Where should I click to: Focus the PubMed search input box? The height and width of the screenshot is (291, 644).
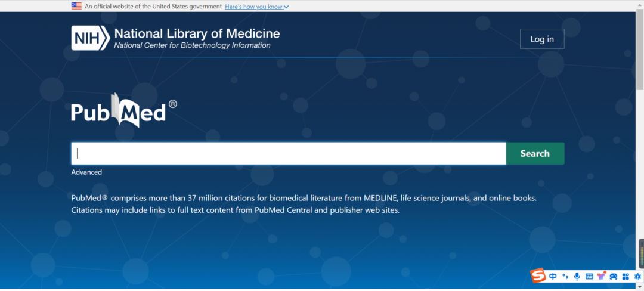click(x=289, y=153)
